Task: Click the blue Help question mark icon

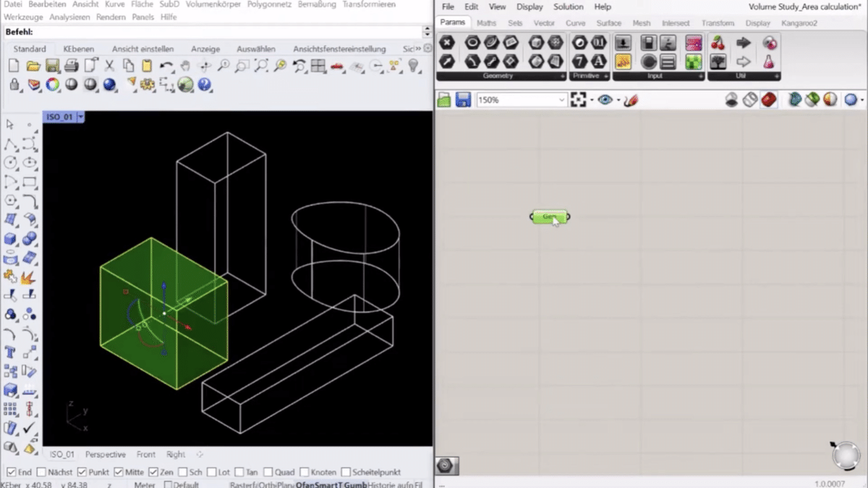Action: point(204,85)
